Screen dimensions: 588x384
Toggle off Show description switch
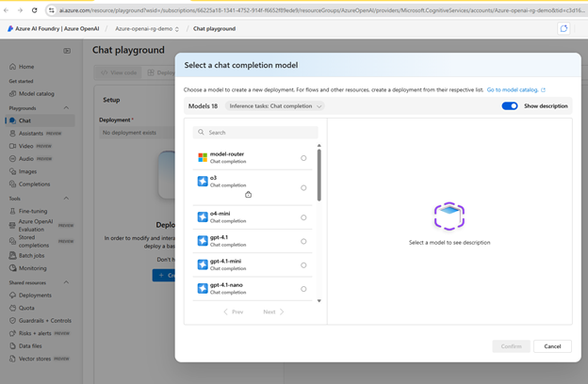(x=510, y=106)
